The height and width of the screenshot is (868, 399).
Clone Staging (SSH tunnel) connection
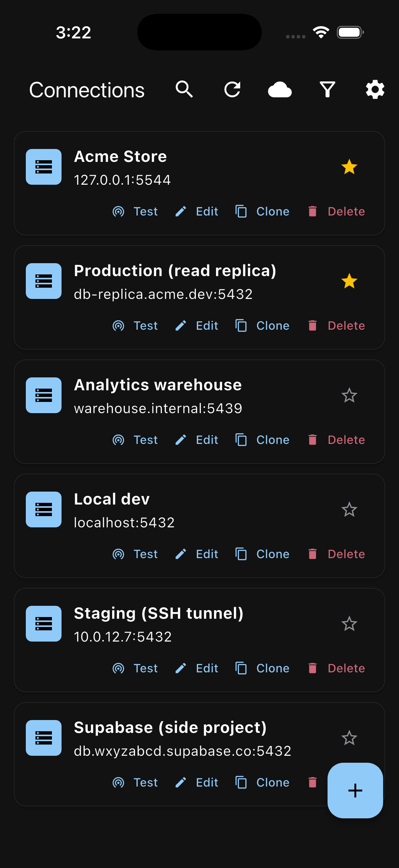pos(262,668)
